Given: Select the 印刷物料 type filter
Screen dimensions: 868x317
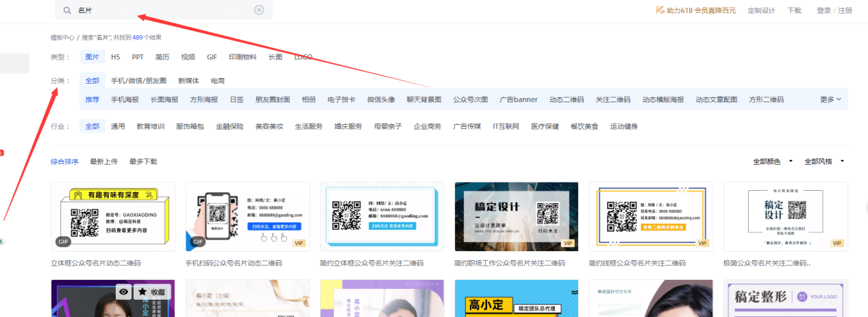Looking at the screenshot, I should click(243, 57).
